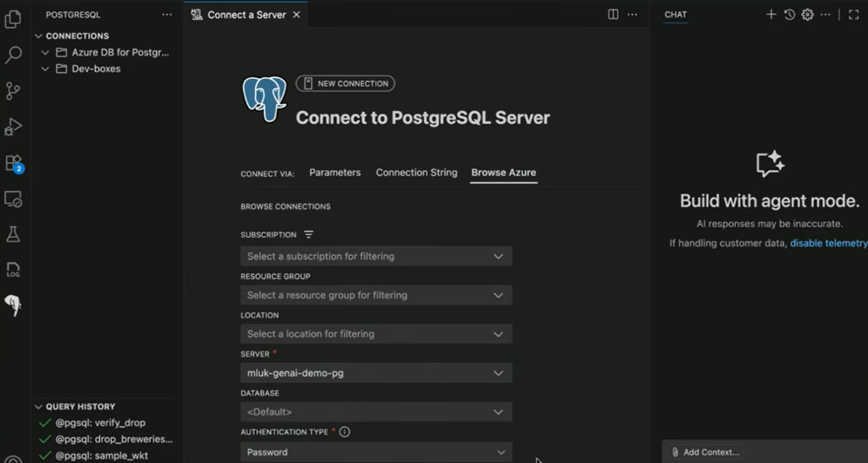Collapse the Azure DB for Postgr... folder
Screen dimensions: 868x463
point(45,52)
